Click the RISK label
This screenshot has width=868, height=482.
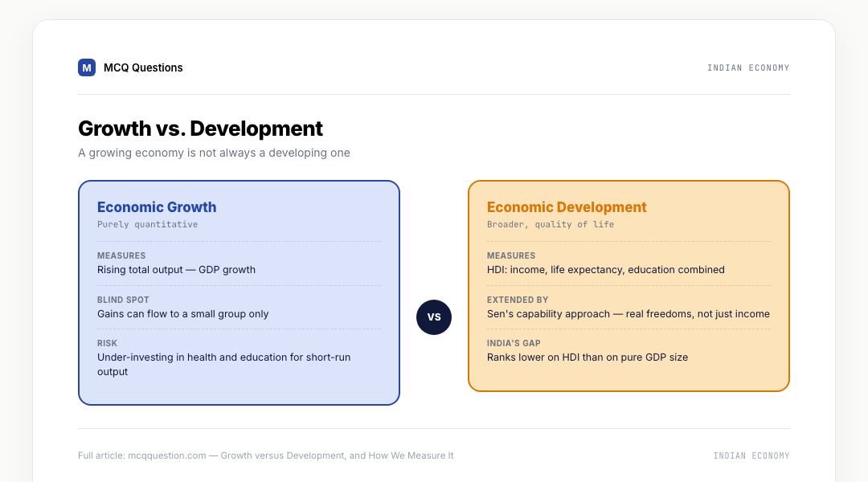pyautogui.click(x=107, y=344)
